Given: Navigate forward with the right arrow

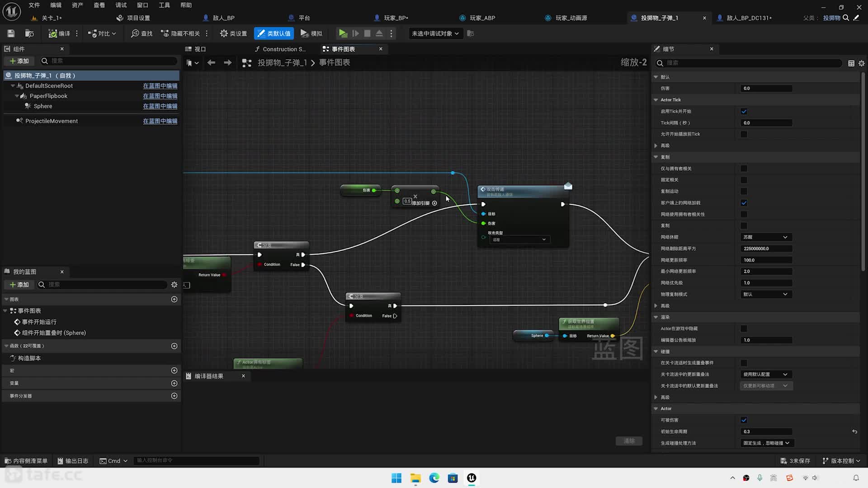Looking at the screenshot, I should tap(227, 63).
